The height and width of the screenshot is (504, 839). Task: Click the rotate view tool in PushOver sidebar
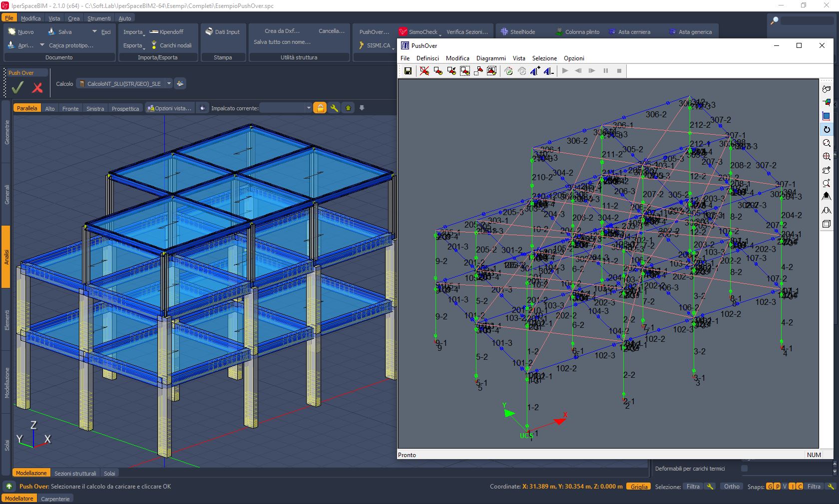pyautogui.click(x=827, y=130)
